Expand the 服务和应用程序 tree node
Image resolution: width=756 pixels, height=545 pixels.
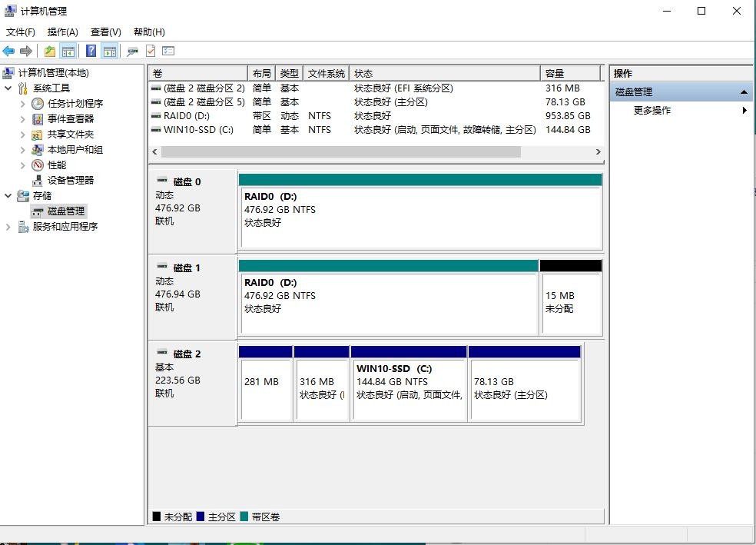coord(8,227)
